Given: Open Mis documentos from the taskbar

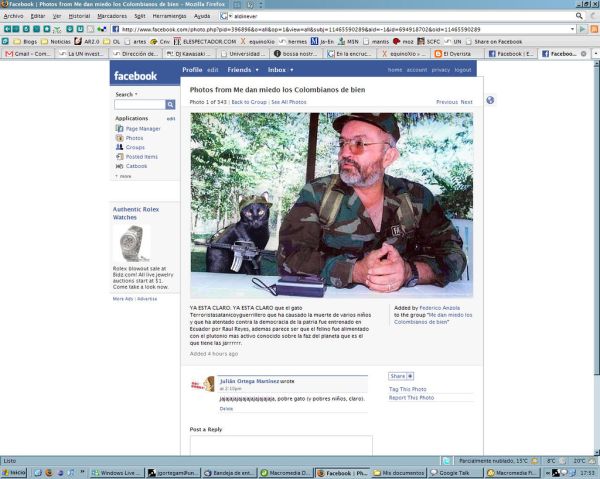Looking at the screenshot, I should pos(399,473).
